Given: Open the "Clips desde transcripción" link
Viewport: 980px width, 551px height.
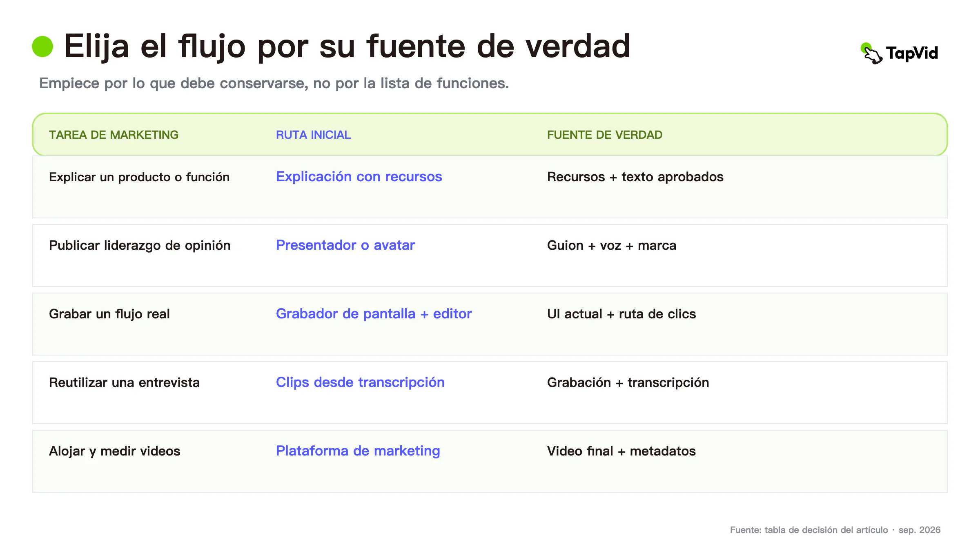Looking at the screenshot, I should coord(360,382).
